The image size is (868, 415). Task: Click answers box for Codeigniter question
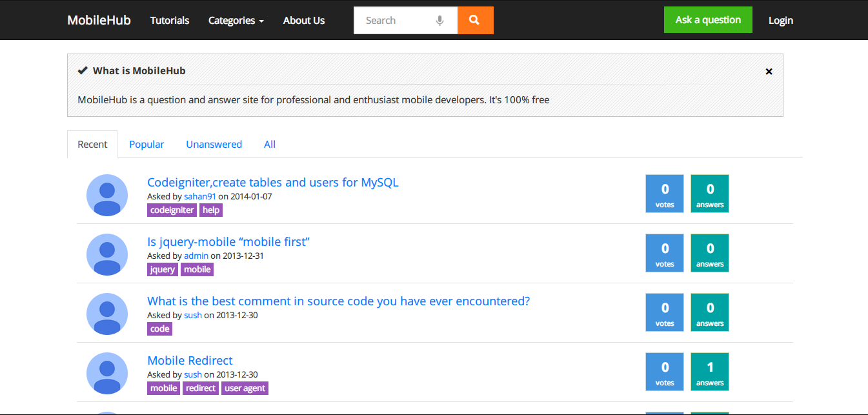[x=710, y=194]
